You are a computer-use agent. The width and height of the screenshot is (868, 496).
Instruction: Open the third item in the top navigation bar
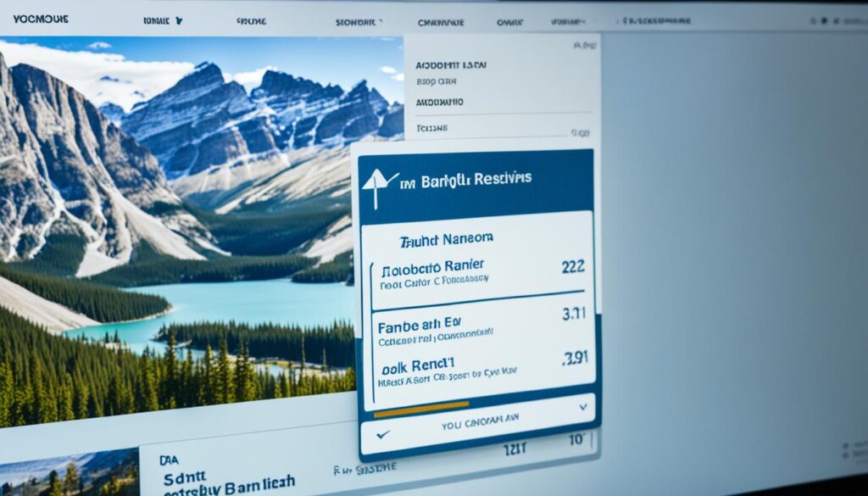[x=251, y=21]
